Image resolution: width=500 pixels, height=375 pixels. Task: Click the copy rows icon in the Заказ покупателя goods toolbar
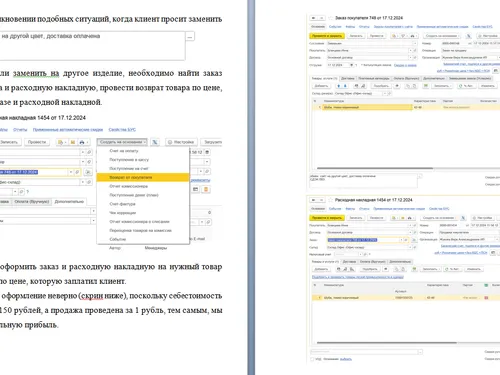point(408,86)
